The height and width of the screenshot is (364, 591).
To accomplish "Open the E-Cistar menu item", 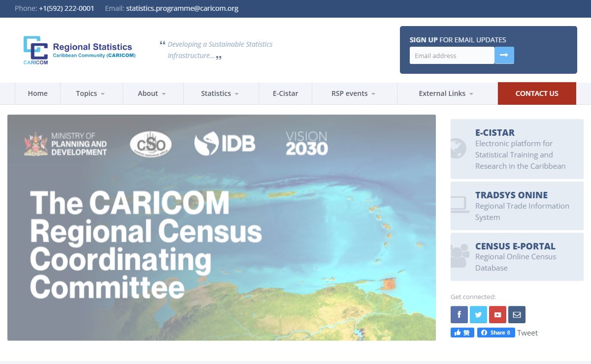I will 285,93.
